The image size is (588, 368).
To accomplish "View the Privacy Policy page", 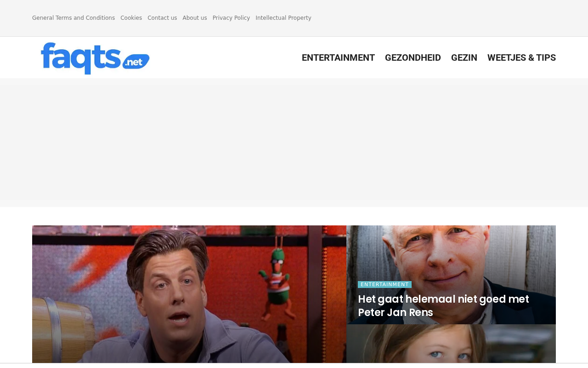I will click(231, 18).
